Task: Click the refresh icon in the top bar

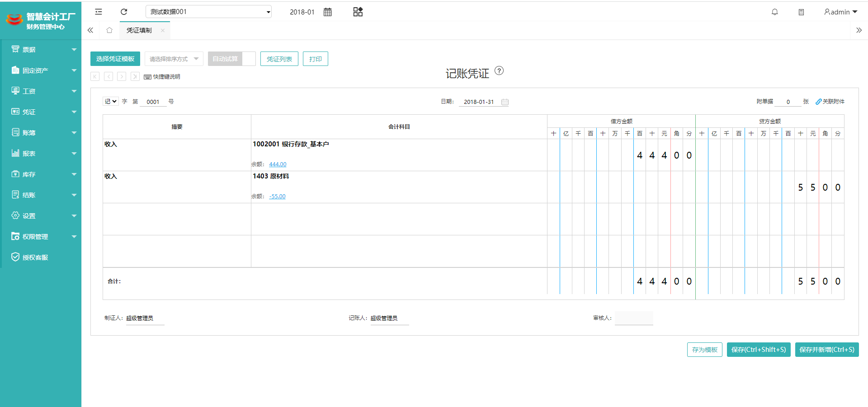Action: click(x=124, y=12)
